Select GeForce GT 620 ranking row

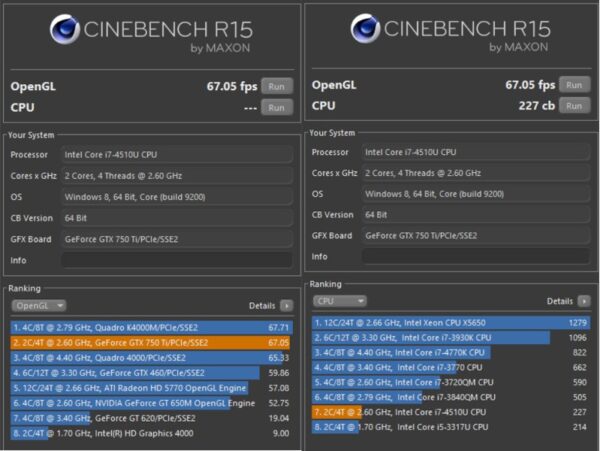[152, 418]
